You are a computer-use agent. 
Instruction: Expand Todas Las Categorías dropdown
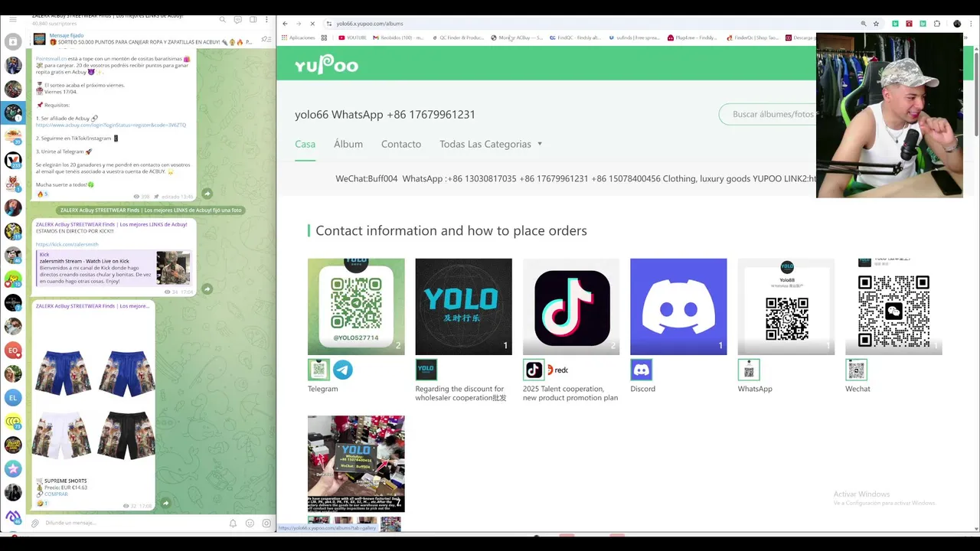[491, 144]
